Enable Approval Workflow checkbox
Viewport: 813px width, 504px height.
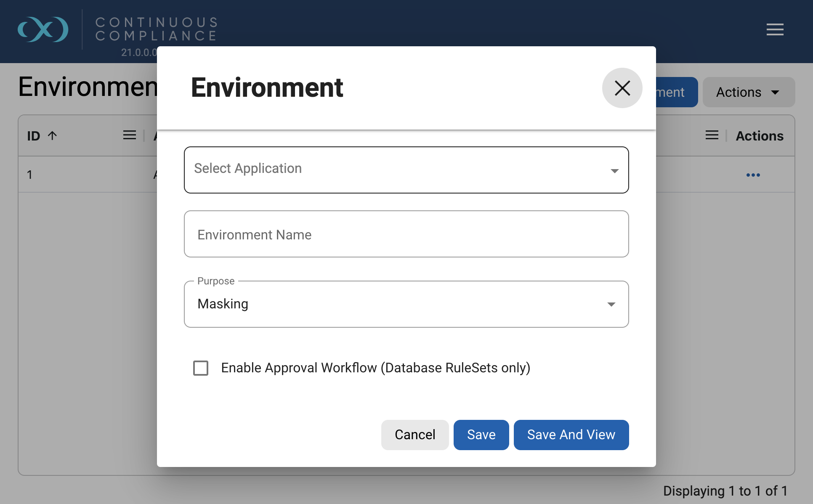click(201, 368)
